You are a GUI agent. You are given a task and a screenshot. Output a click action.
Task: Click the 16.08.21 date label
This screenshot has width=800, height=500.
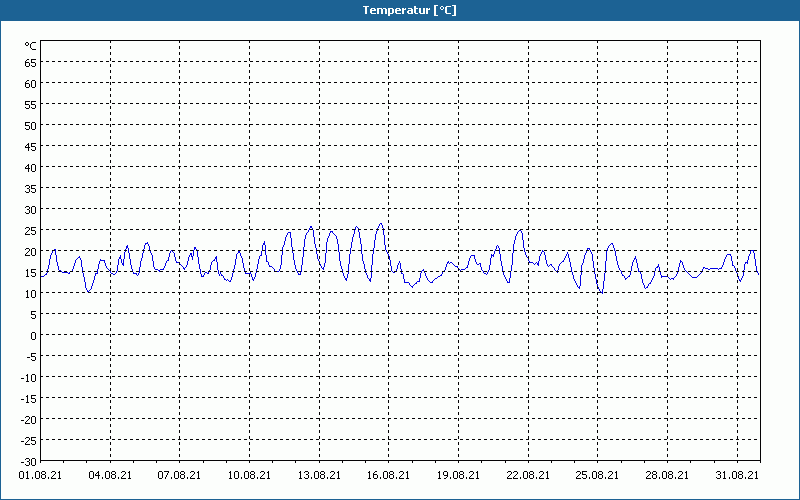point(388,475)
